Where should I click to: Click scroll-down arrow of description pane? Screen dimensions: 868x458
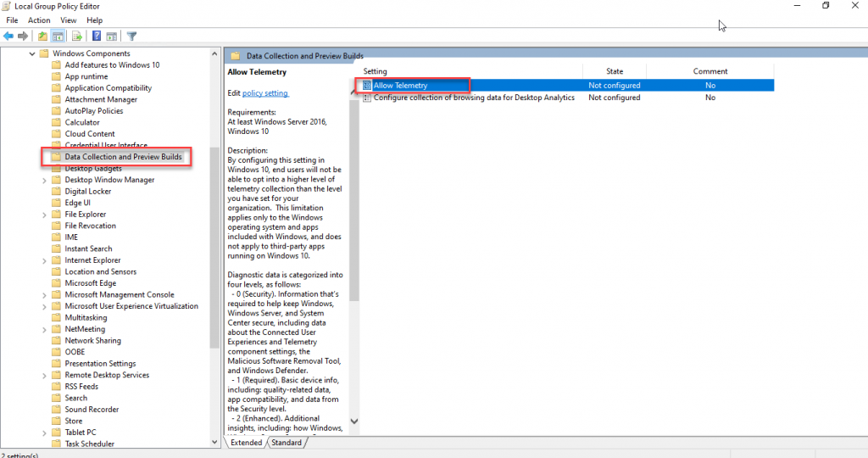[x=354, y=422]
